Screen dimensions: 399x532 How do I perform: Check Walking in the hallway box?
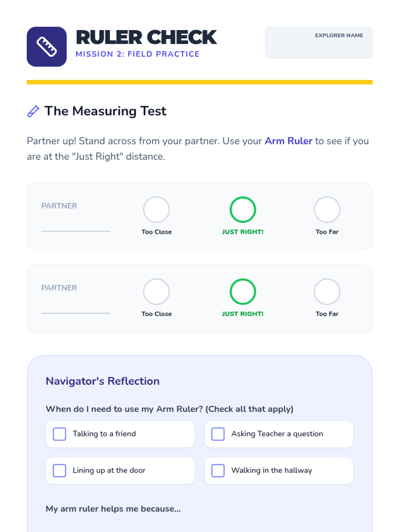(218, 470)
